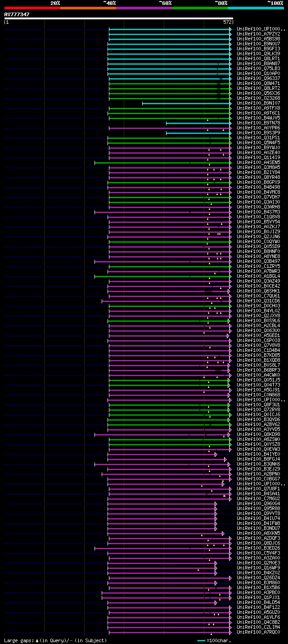Open the UniRef100_B8AN87 hit
This screenshot has width=288, height=644.
258,64
